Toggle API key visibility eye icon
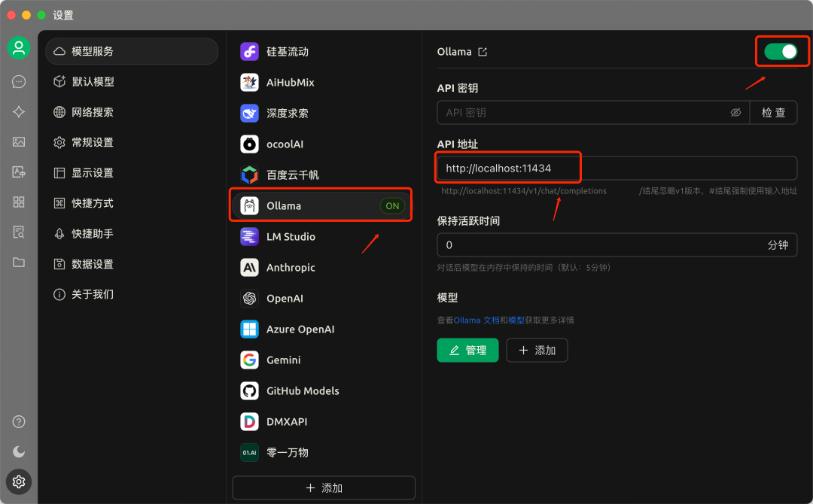Image resolution: width=813 pixels, height=504 pixels. (x=735, y=112)
